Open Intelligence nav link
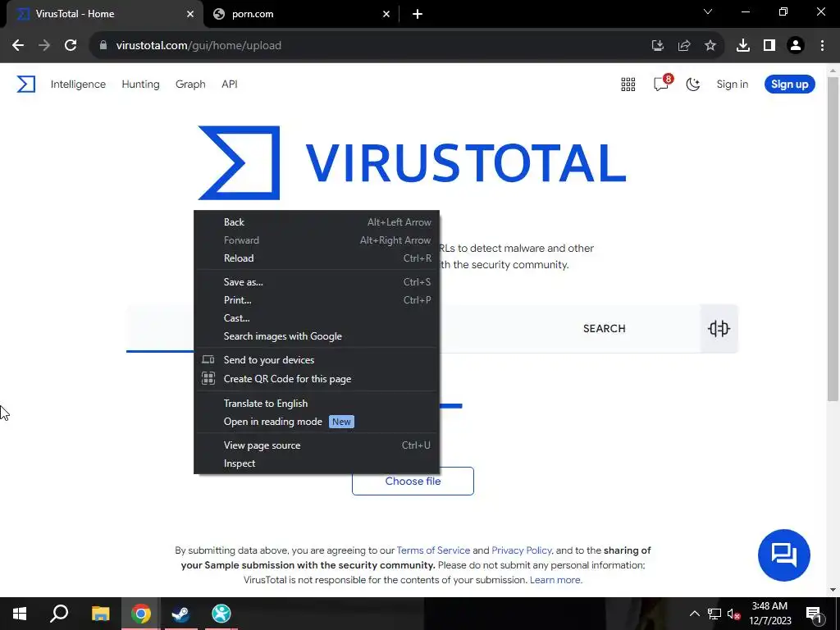Screen dimensions: 840x630 (78, 84)
